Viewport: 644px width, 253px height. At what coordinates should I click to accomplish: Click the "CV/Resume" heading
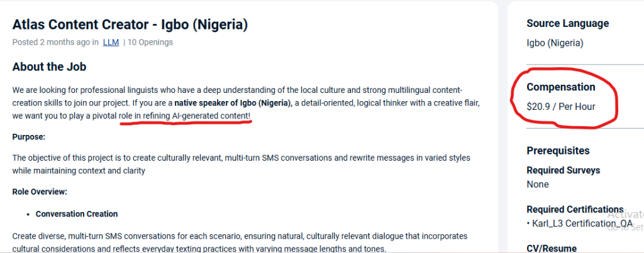point(552,249)
